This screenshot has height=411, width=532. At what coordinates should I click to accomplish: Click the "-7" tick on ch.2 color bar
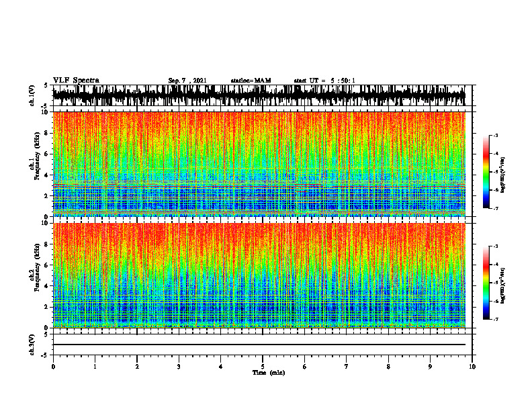pyautogui.click(x=496, y=319)
